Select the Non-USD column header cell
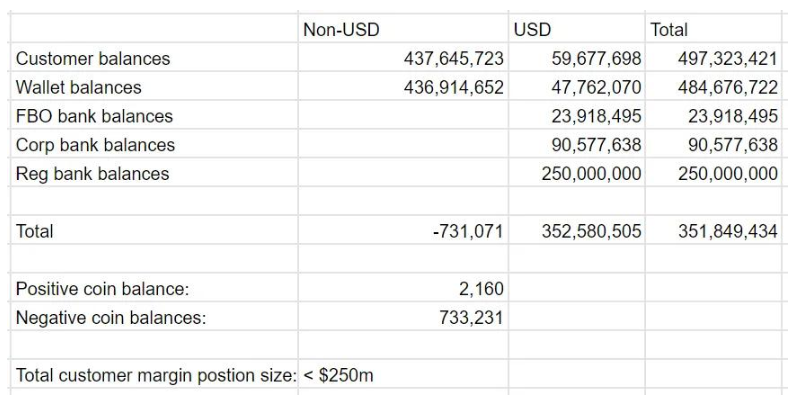 [x=403, y=29]
